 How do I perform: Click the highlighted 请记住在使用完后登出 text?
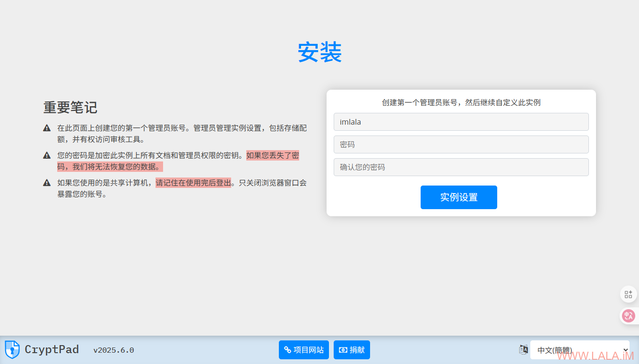[x=193, y=183]
